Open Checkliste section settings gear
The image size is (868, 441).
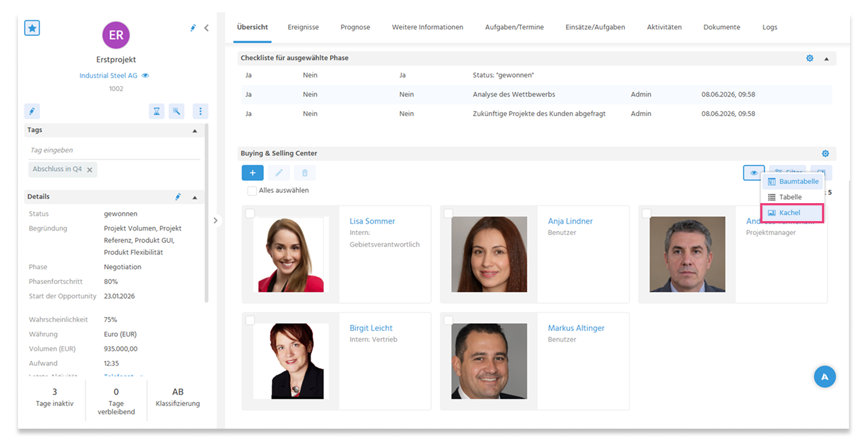(810, 58)
